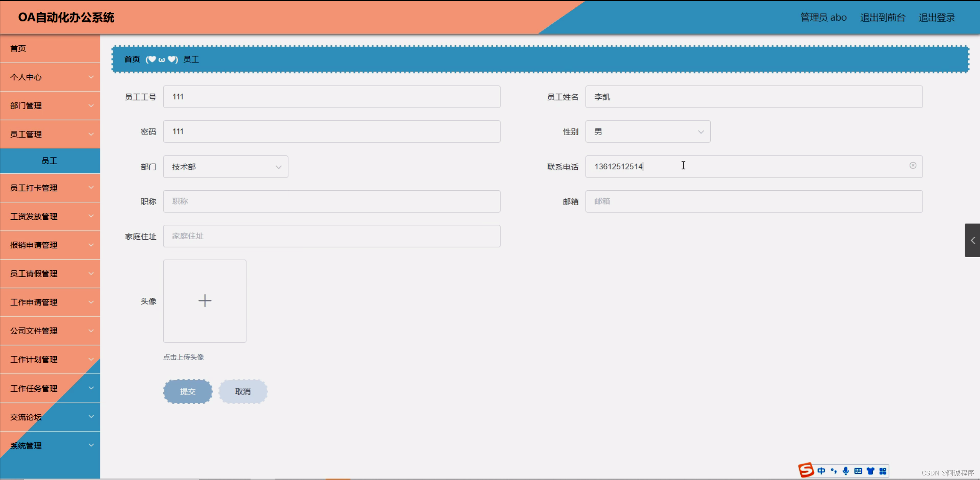Click 退出登录 in the top bar
Screen dimensions: 980x480
pyautogui.click(x=937, y=17)
